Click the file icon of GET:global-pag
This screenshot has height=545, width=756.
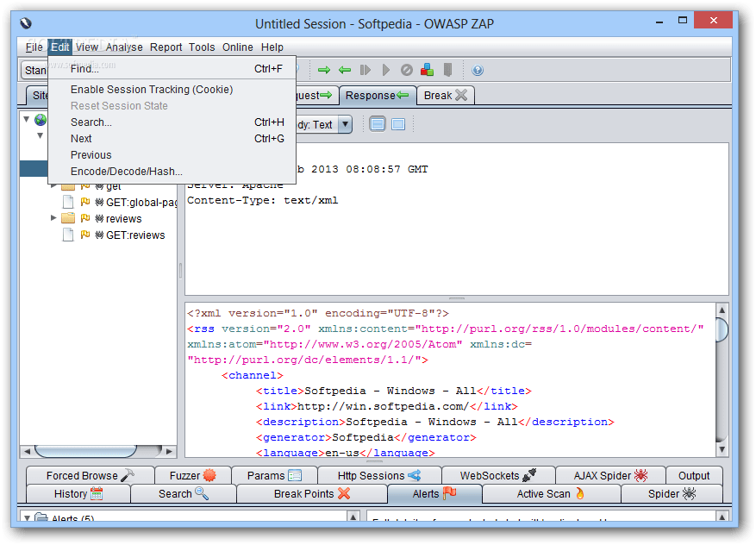point(68,202)
